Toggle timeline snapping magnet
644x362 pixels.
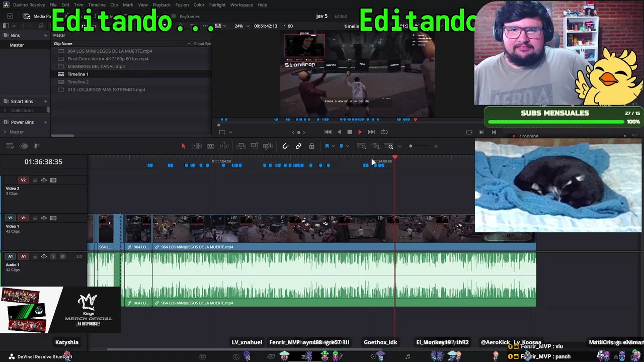[285, 146]
